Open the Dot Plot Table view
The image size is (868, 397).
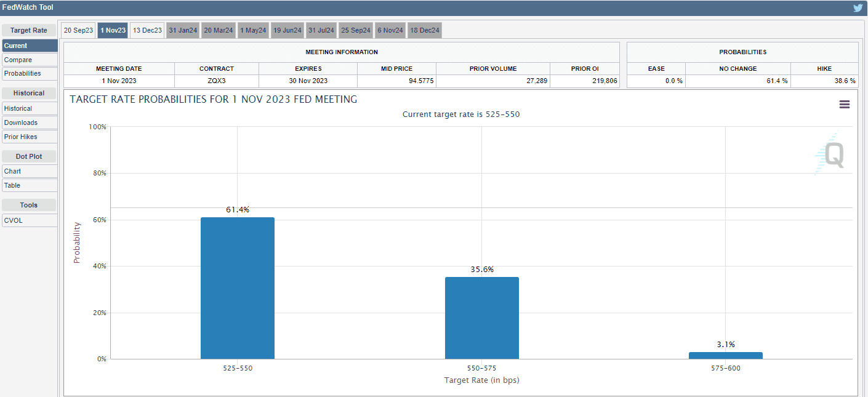30,185
